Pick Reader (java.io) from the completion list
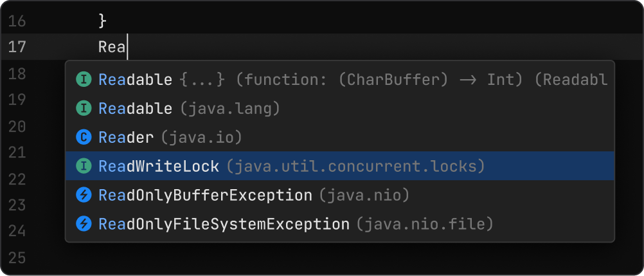Image resolution: width=644 pixels, height=276 pixels. tap(126, 137)
